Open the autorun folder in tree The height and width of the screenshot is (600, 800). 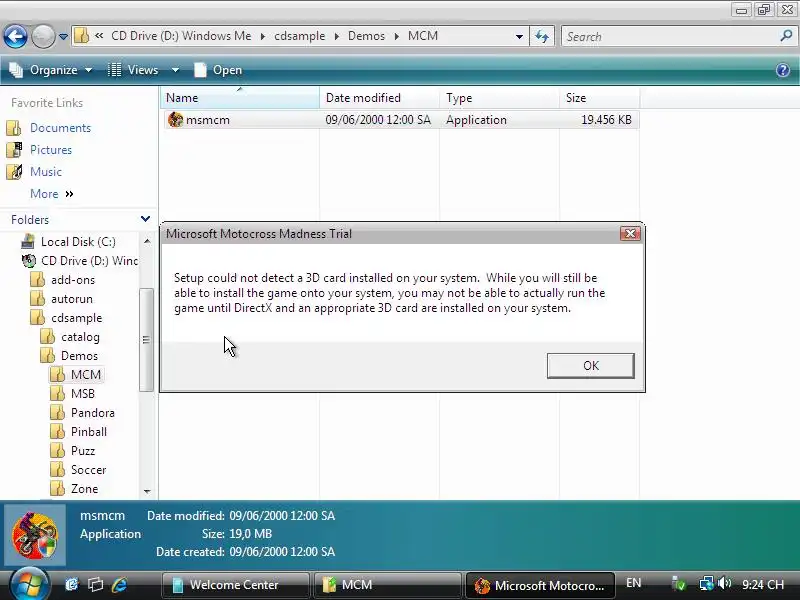coord(71,298)
